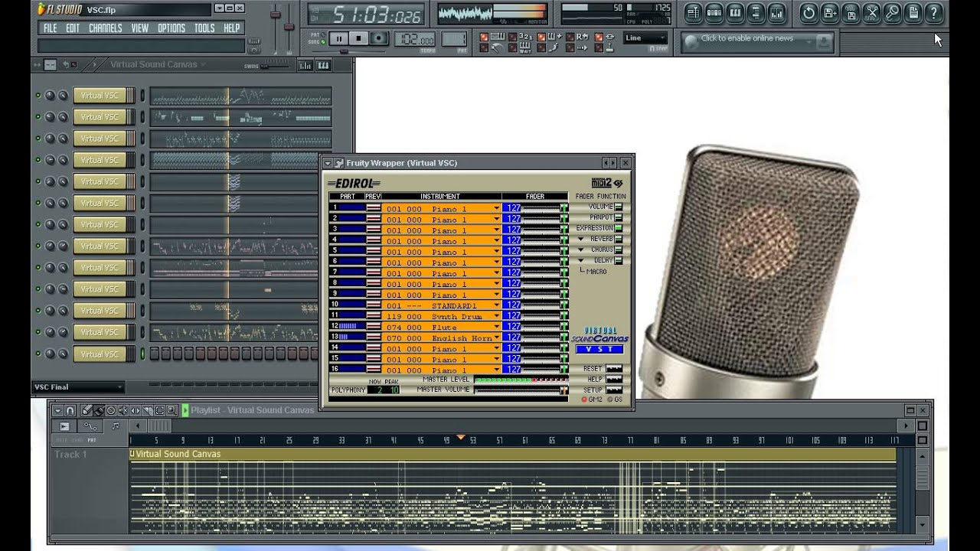Click the part 5 preview button
This screenshot has height=551, width=980.
(x=373, y=251)
